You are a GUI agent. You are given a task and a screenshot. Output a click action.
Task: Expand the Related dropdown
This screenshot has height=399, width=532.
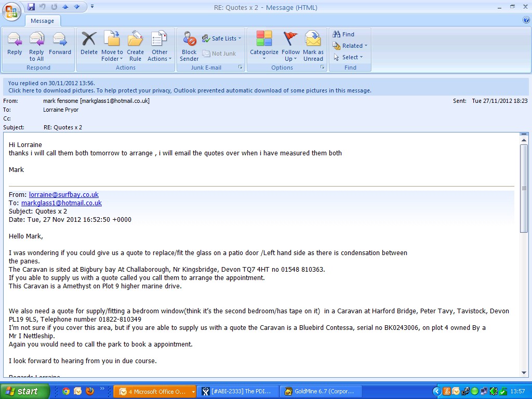point(350,46)
